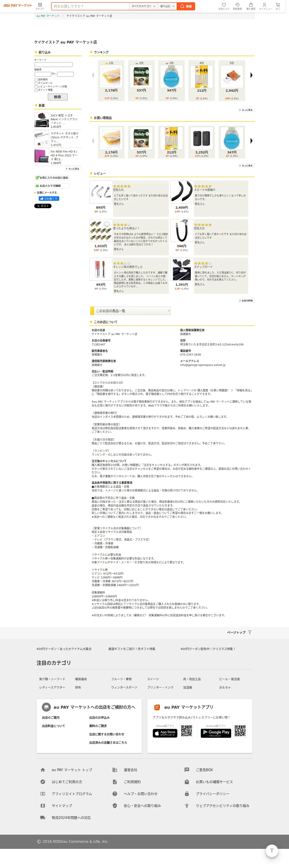The height and width of the screenshot is (868, 289).
Task: Click the floating scroll-to-top button
Action: 272,851
